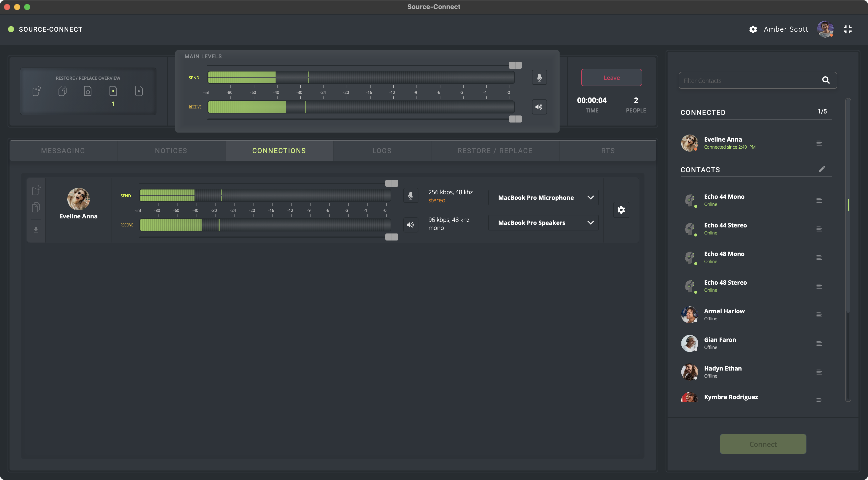The width and height of the screenshot is (868, 480).
Task: Expand MacBook Pro Speakers output dropdown
Action: coord(543,223)
